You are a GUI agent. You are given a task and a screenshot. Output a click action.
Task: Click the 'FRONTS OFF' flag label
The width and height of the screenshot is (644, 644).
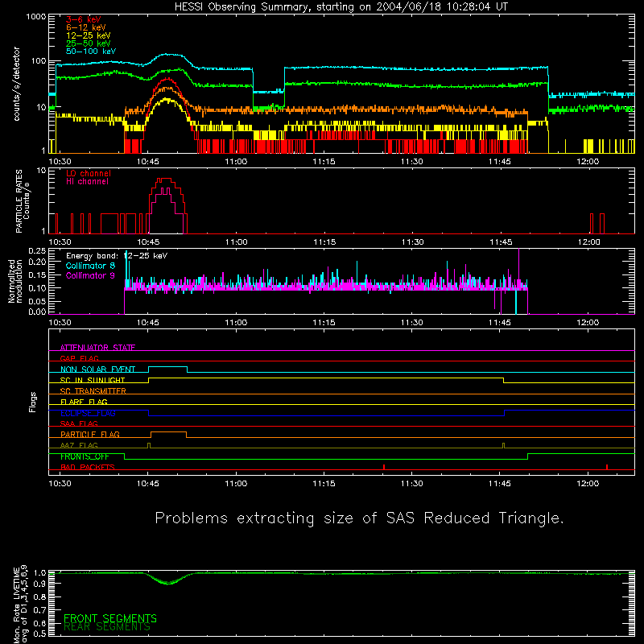85,456
